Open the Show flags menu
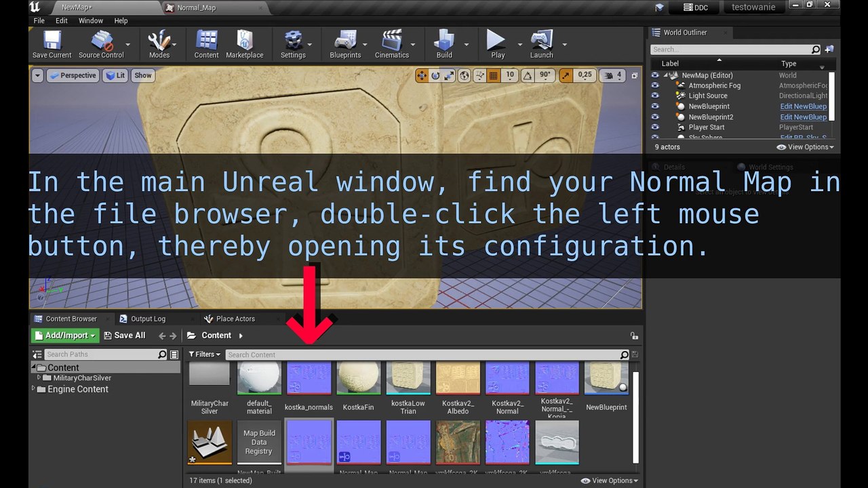This screenshot has width=868, height=488. pyautogui.click(x=143, y=75)
